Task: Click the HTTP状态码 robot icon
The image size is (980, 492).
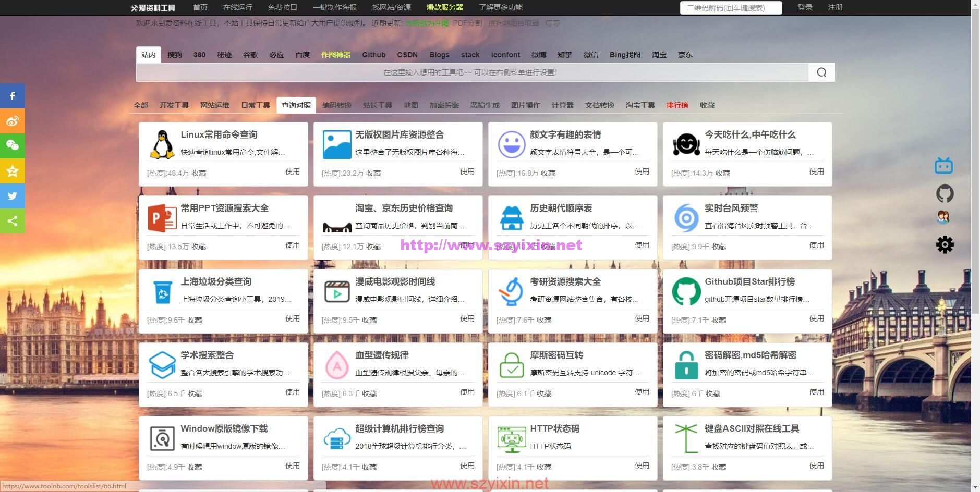Action: click(511, 438)
